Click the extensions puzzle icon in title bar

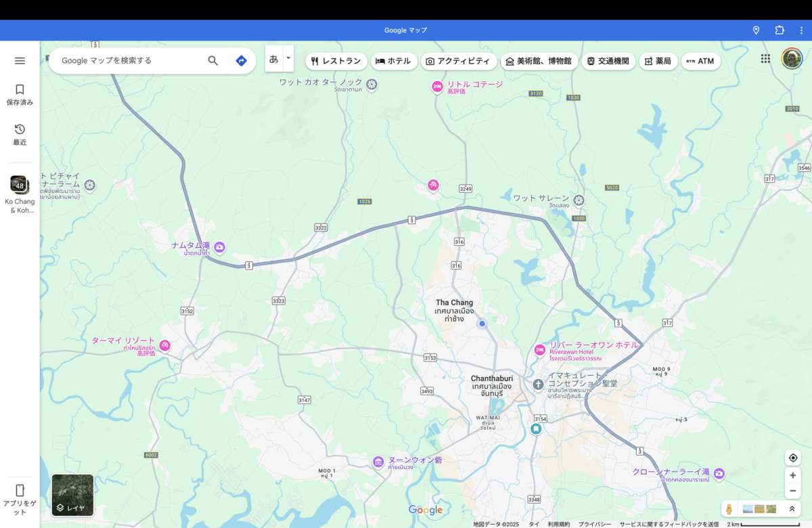780,30
